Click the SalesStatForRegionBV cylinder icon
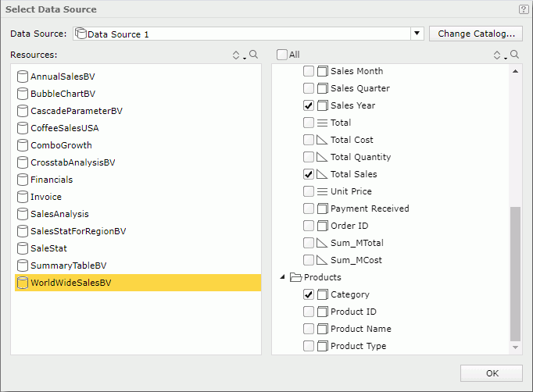The width and height of the screenshot is (533, 392). click(x=23, y=231)
